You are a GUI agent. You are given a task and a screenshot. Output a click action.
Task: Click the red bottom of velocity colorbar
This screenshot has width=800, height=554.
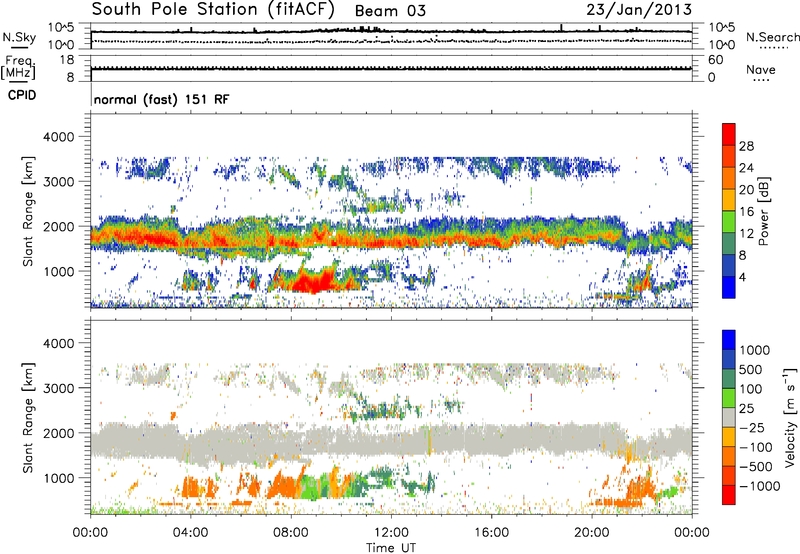729,495
